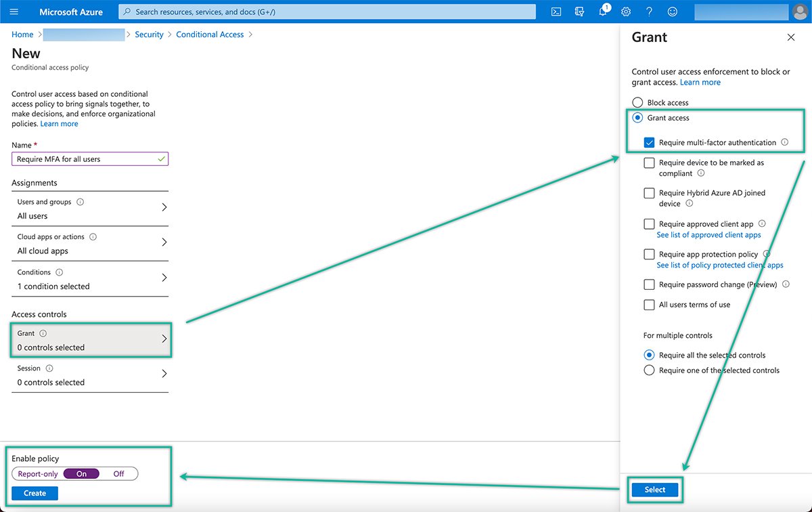Open the Azure portal hamburger menu
The image size is (812, 512).
[14, 11]
